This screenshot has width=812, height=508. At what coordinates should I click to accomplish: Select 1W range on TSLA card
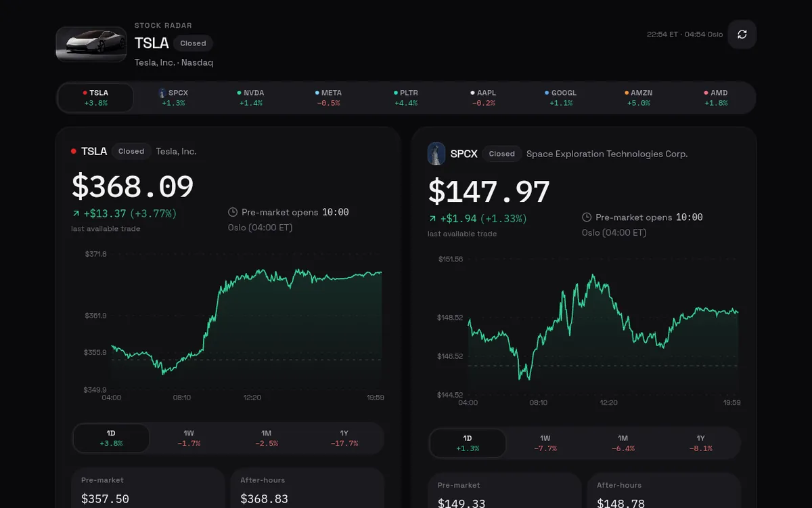tap(189, 438)
